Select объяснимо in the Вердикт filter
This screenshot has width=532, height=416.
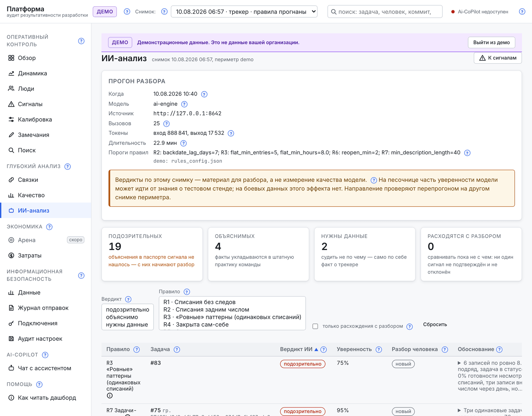(128, 317)
